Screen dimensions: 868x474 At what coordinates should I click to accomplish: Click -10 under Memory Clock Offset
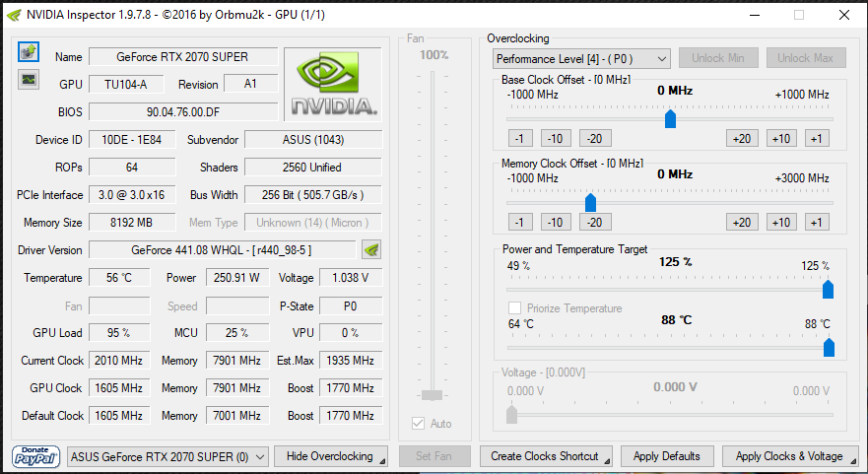tap(556, 222)
